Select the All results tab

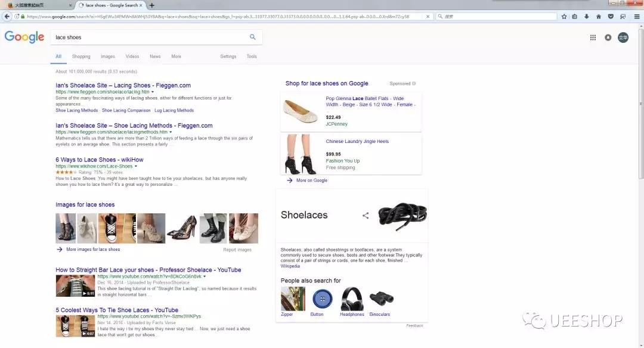[x=58, y=57]
